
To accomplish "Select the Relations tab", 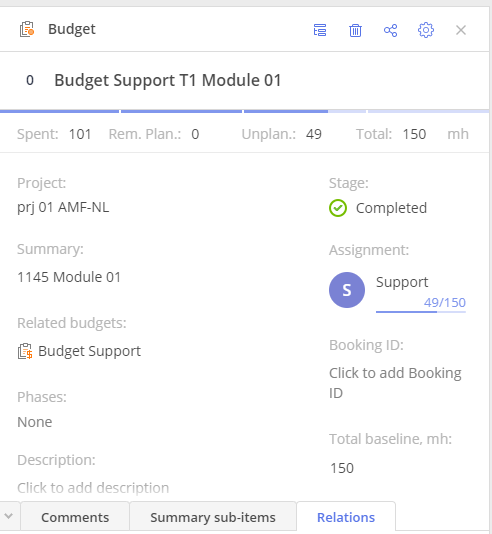I will point(346,517).
